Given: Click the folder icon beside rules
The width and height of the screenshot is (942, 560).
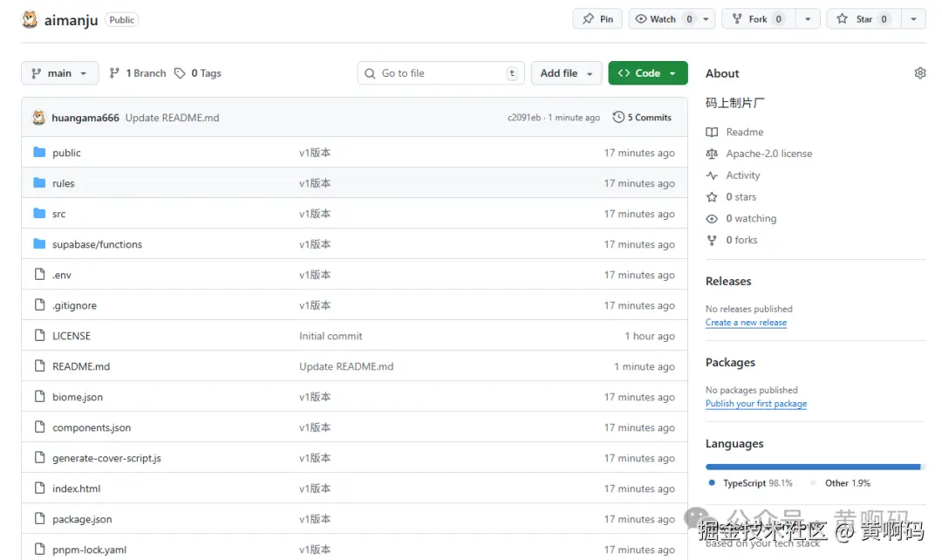Looking at the screenshot, I should coord(39,182).
